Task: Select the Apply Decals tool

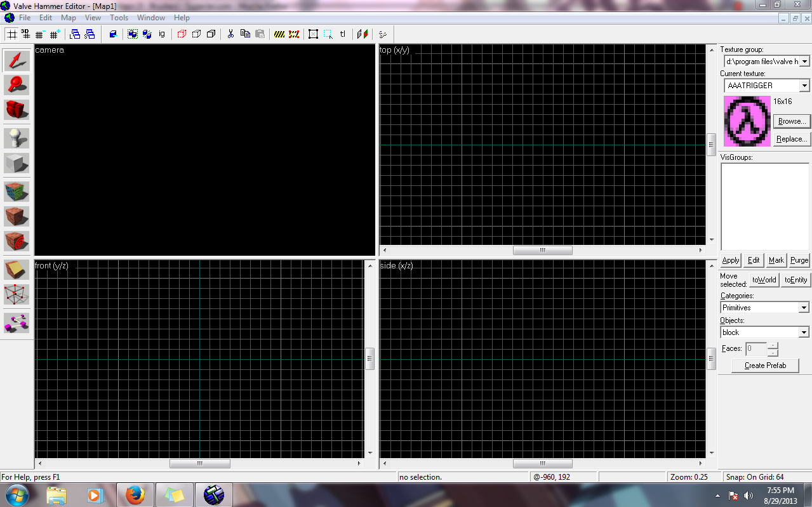Action: tap(17, 240)
